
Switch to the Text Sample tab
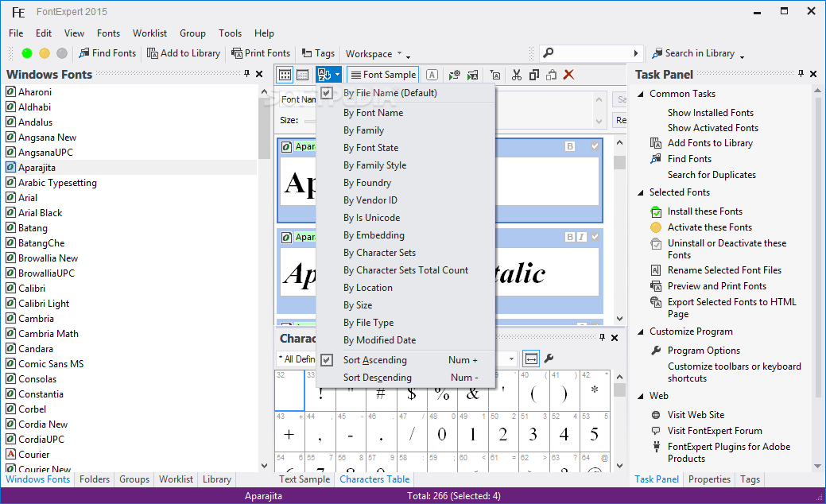click(x=304, y=479)
